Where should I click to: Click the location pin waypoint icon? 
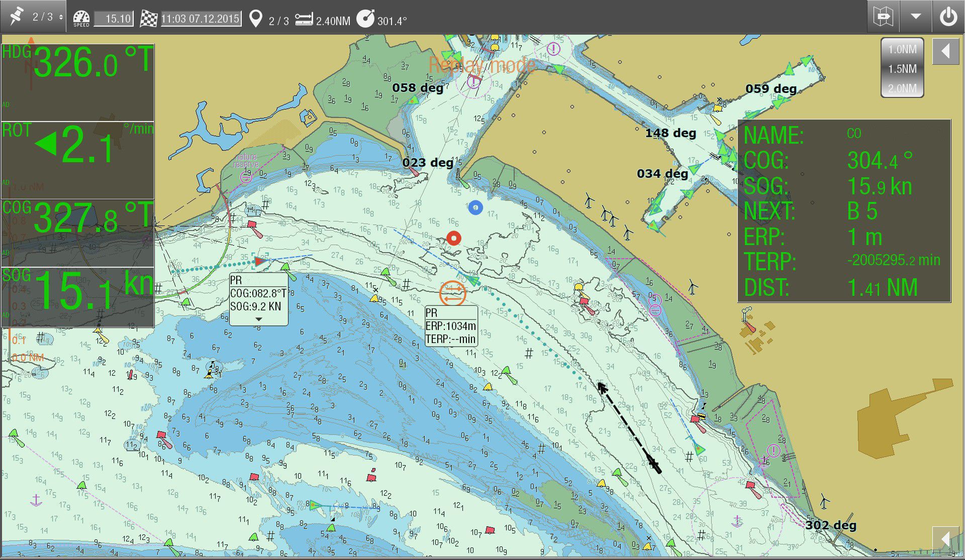(255, 18)
